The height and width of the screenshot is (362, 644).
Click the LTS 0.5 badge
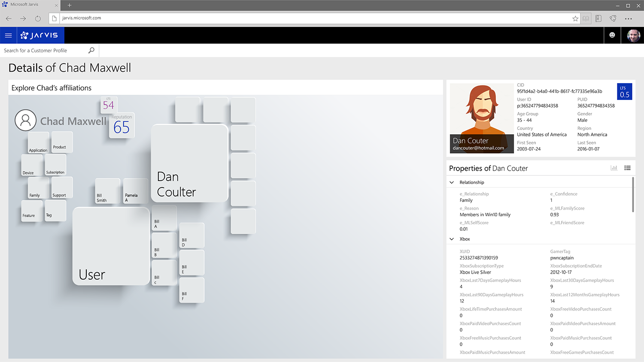624,91
